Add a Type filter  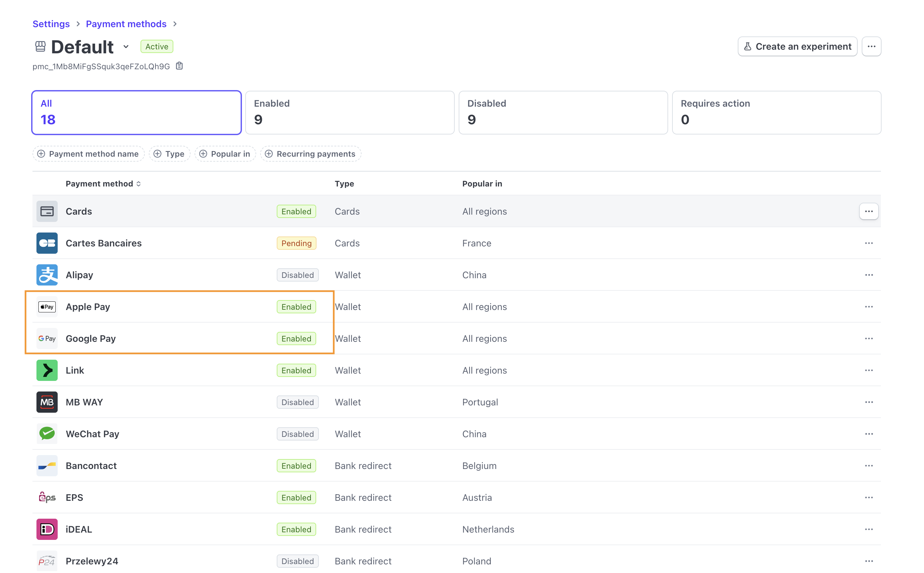coord(169,154)
